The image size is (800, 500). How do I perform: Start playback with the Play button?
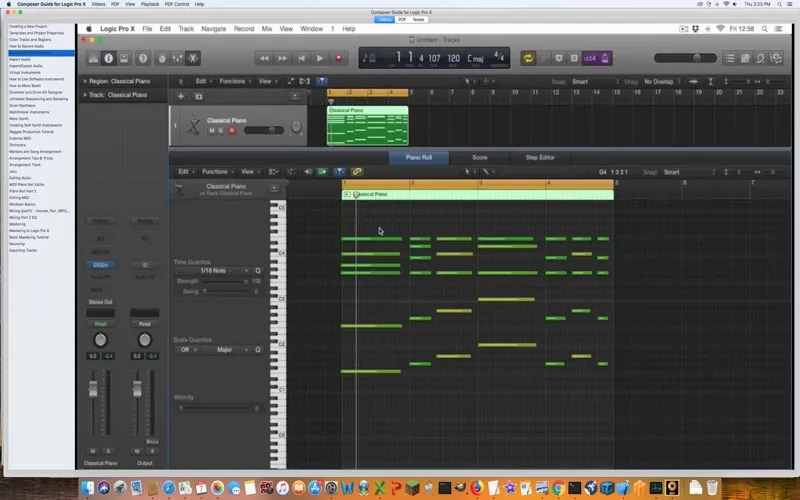point(320,58)
